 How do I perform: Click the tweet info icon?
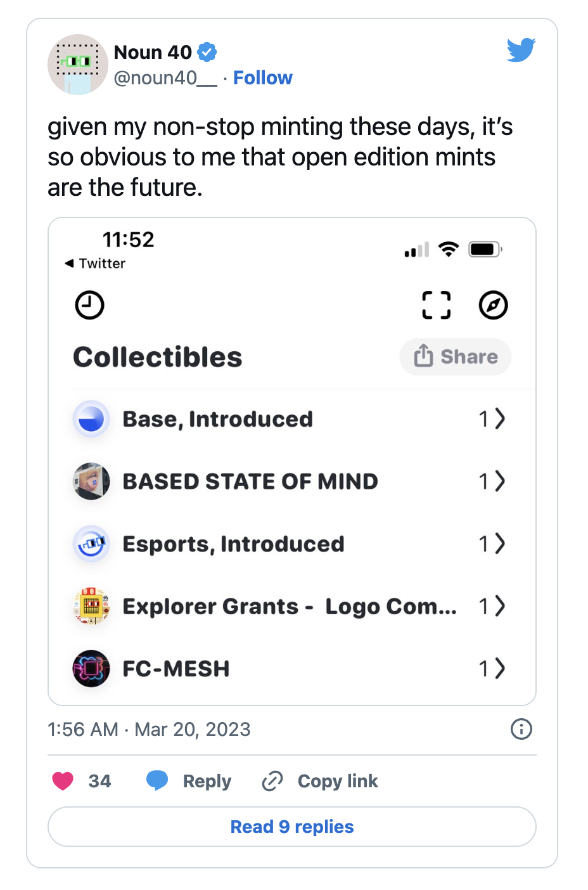click(x=521, y=729)
